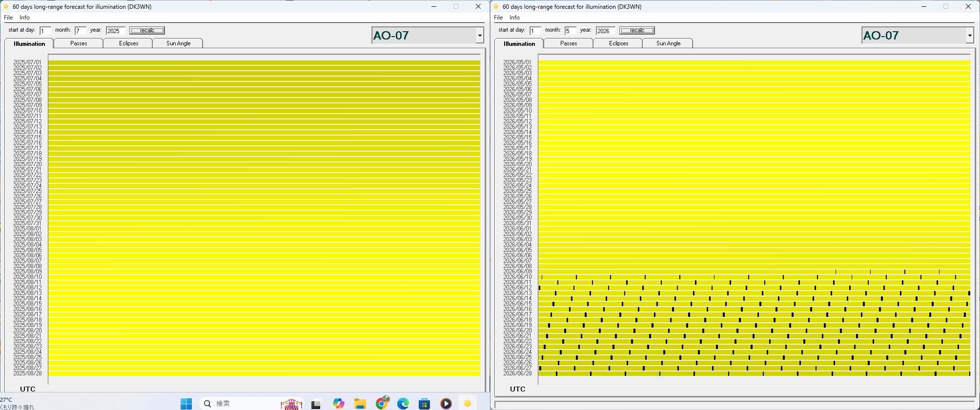
Task: Click the month field showing 7
Action: pyautogui.click(x=80, y=31)
